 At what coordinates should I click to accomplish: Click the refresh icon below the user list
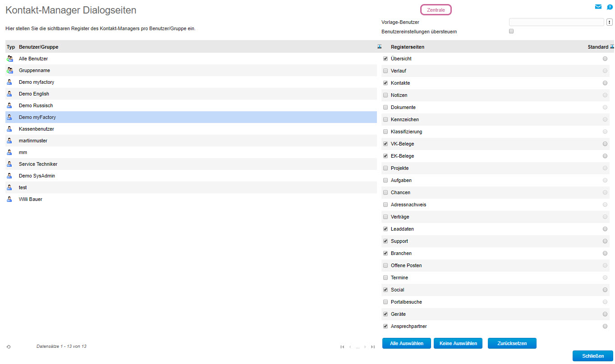(x=9, y=346)
